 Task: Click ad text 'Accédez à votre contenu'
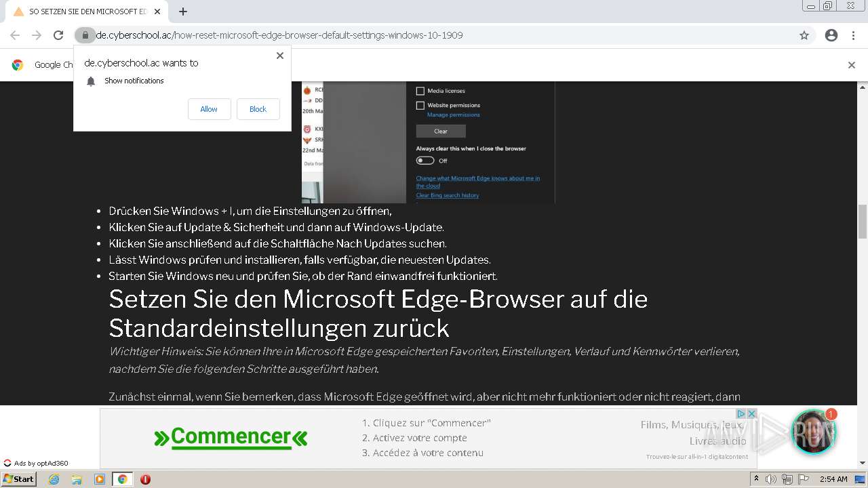pyautogui.click(x=428, y=453)
